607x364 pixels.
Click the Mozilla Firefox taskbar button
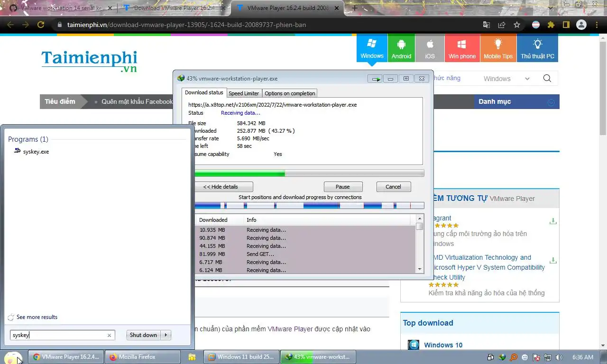(x=143, y=357)
